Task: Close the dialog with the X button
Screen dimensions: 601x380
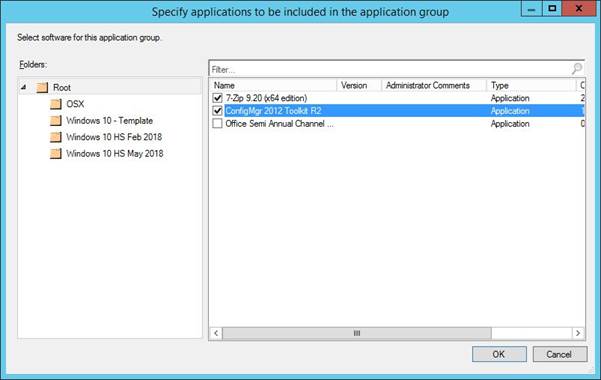Action: click(579, 8)
